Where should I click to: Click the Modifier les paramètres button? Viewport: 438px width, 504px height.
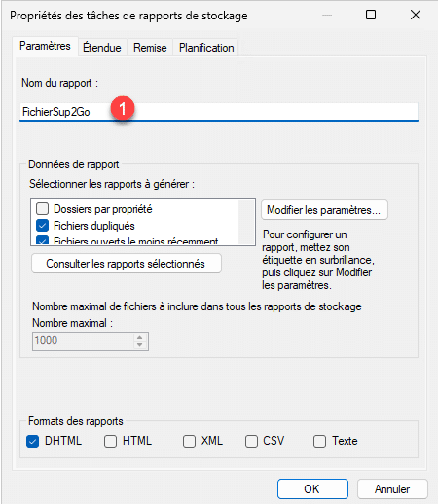tap(324, 210)
